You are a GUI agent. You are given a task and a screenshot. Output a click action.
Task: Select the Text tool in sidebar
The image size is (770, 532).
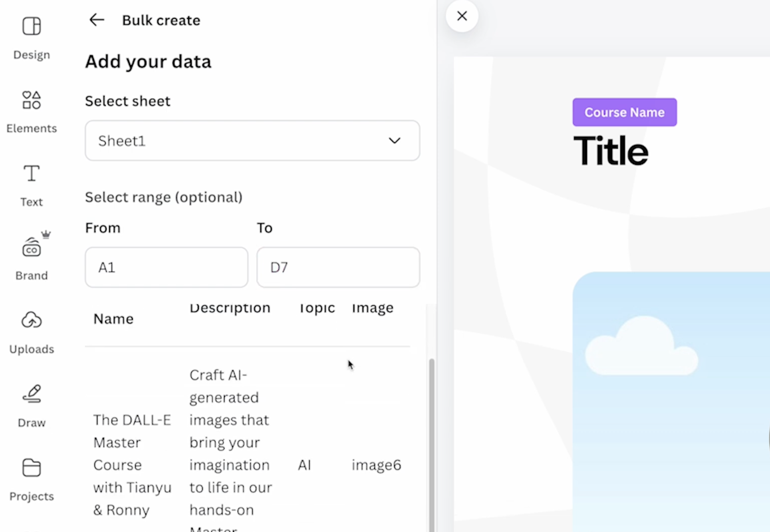(x=32, y=185)
